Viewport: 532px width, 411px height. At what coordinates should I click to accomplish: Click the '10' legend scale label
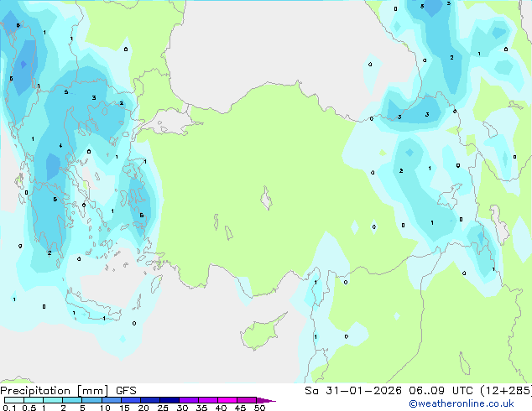click(x=105, y=408)
